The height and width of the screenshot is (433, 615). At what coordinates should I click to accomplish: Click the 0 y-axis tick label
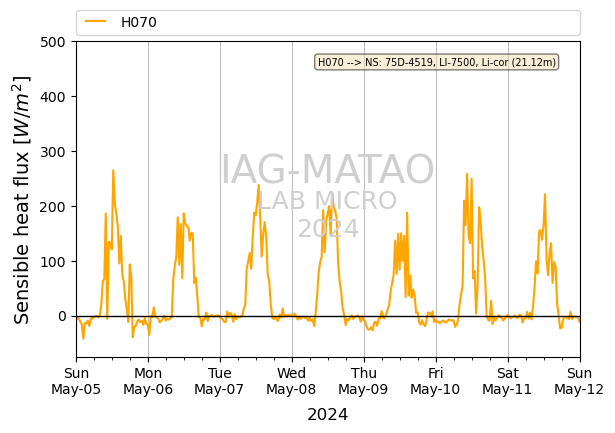62,317
